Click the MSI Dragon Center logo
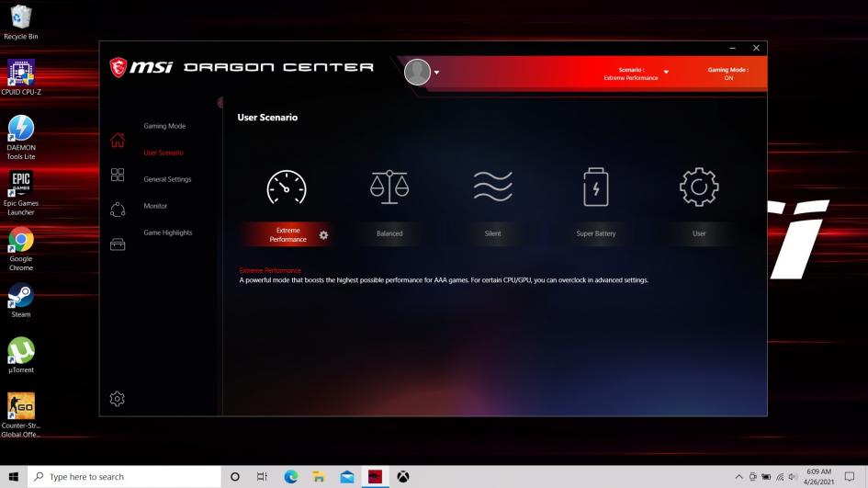 point(242,68)
